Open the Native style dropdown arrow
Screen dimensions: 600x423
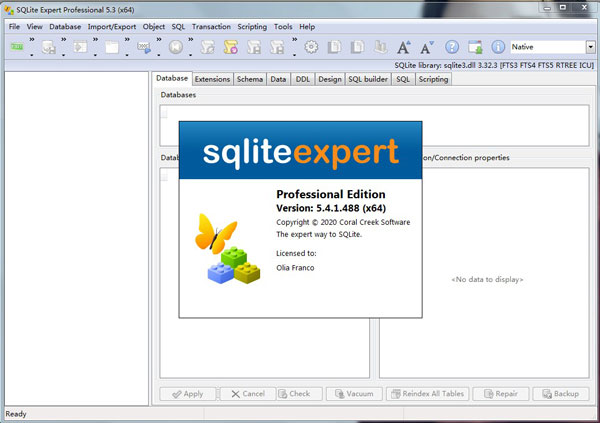590,47
